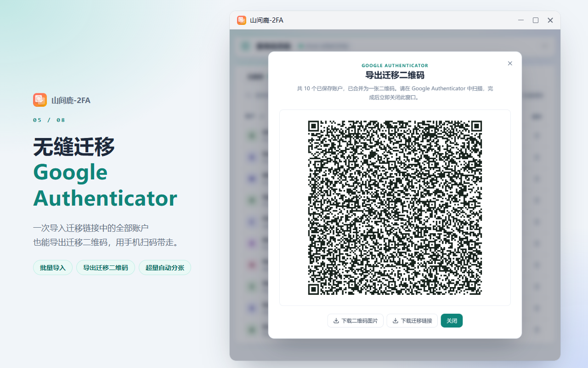
Task: Click the app icon in the window title bar
Action: 242,20
